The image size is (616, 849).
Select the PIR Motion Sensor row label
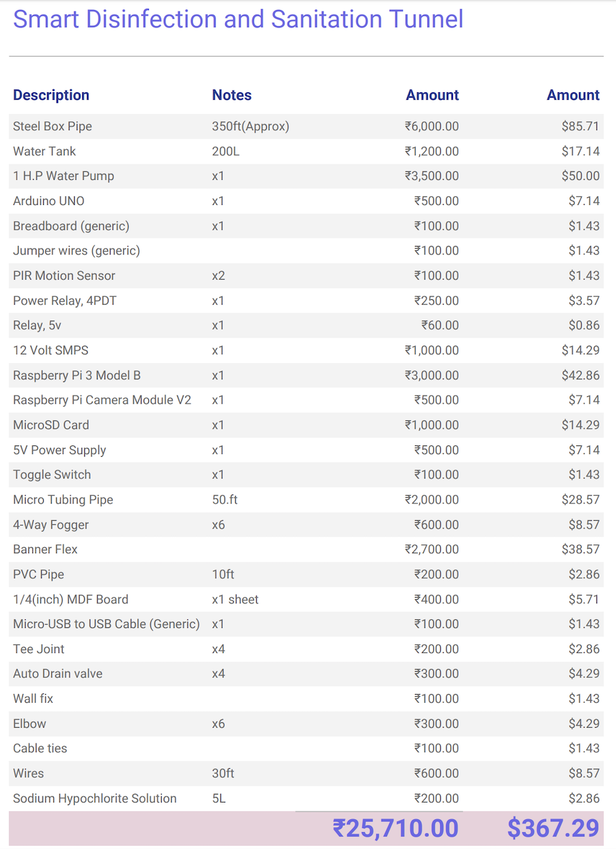[64, 276]
